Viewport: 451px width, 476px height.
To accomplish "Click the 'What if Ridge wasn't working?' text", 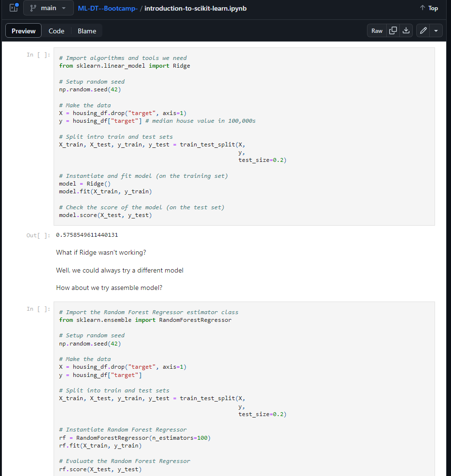I will 101,253.
